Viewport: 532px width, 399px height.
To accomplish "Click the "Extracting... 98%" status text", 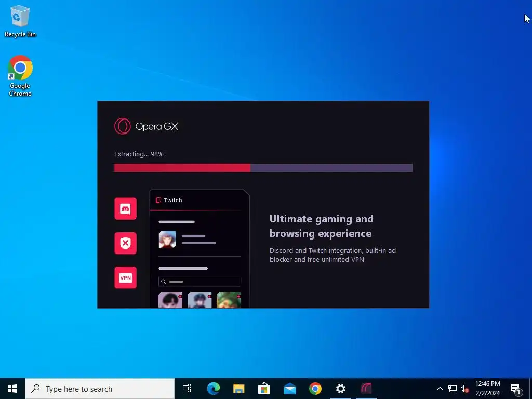I will [x=139, y=154].
